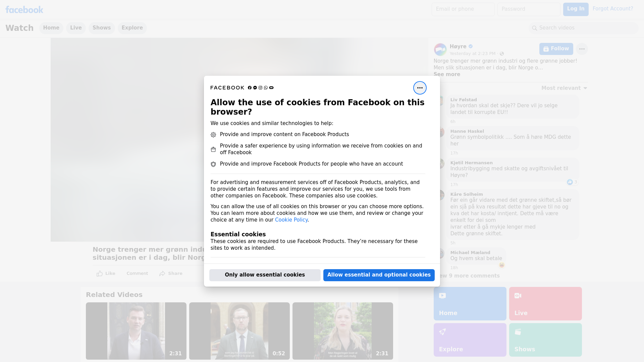Select the Live tab in Watch
The width and height of the screenshot is (644, 362).
[76, 28]
